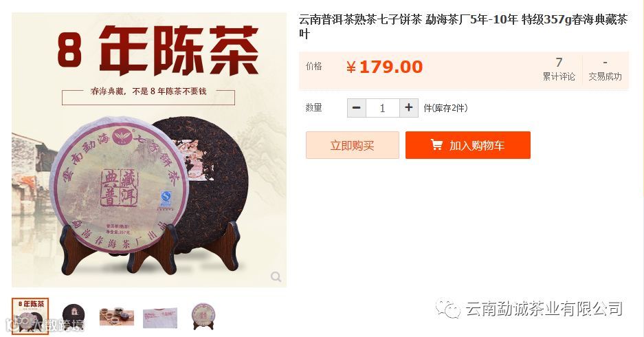Click the blue QS mark on tea cake
This screenshot has width=644, height=337.
click(x=166, y=197)
